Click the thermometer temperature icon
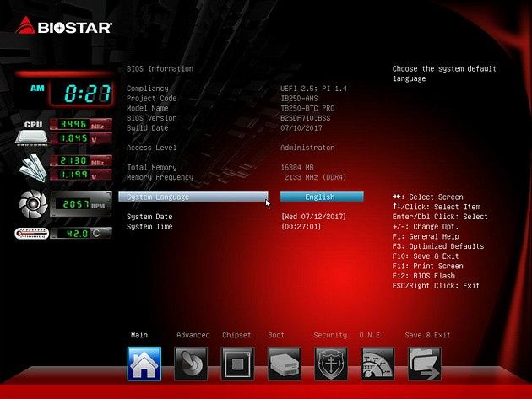This screenshot has height=399, width=532. [31, 233]
